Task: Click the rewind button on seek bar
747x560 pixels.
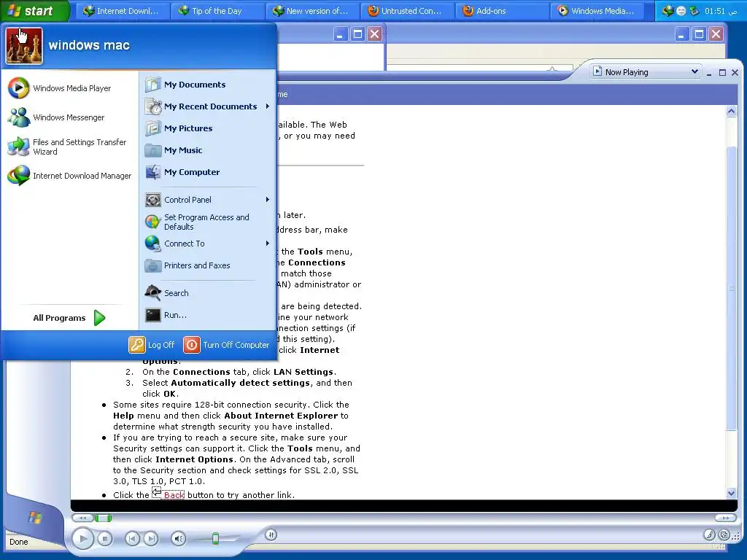Action: pyautogui.click(x=82, y=518)
